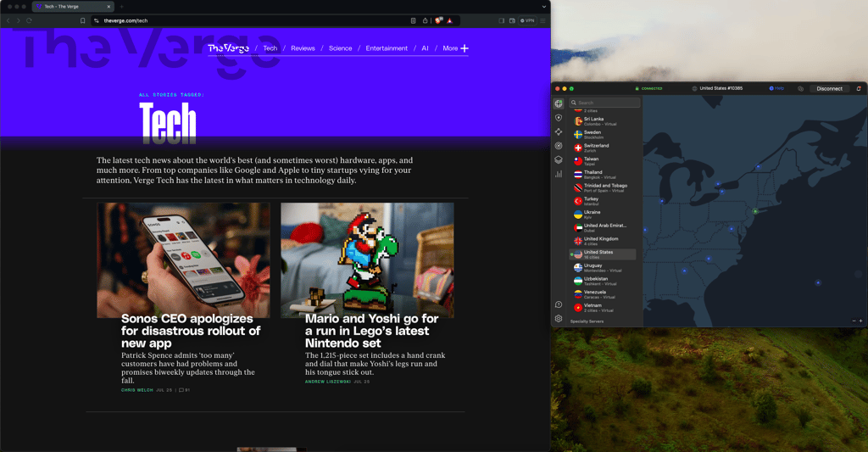Open the NordVPN globe servers view icon
868x452 pixels.
(559, 103)
